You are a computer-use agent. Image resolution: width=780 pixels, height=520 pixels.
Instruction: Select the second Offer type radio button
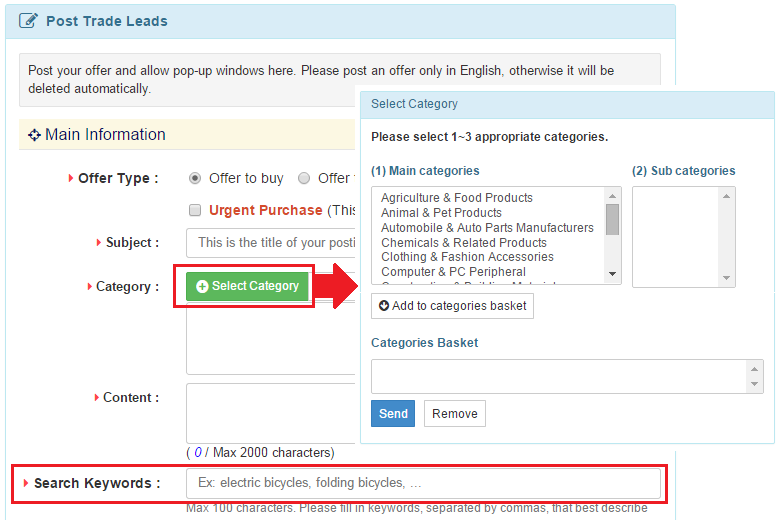(304, 178)
